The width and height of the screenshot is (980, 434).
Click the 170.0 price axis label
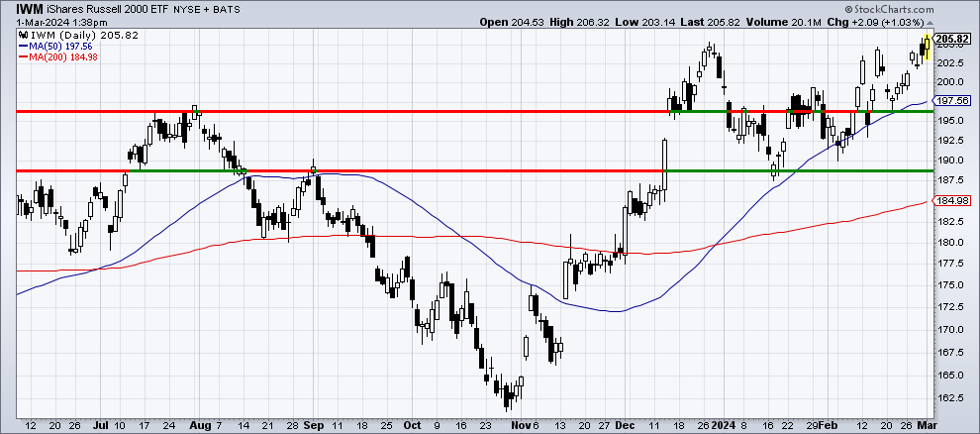(948, 330)
